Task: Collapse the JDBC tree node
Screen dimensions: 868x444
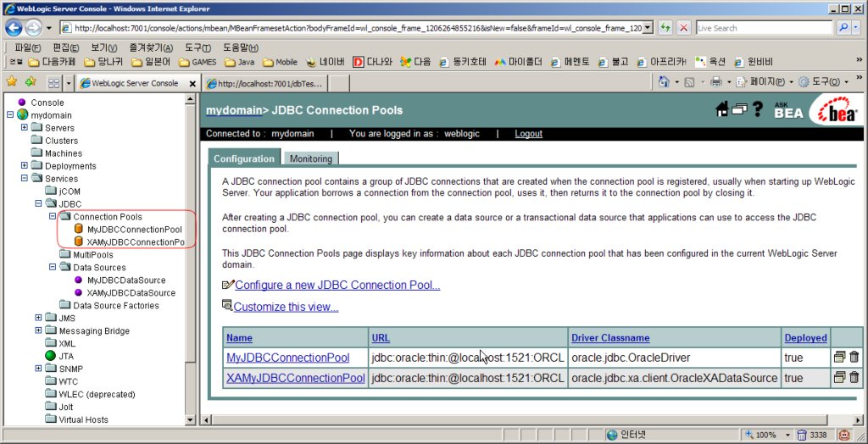Action: pyautogui.click(x=38, y=203)
